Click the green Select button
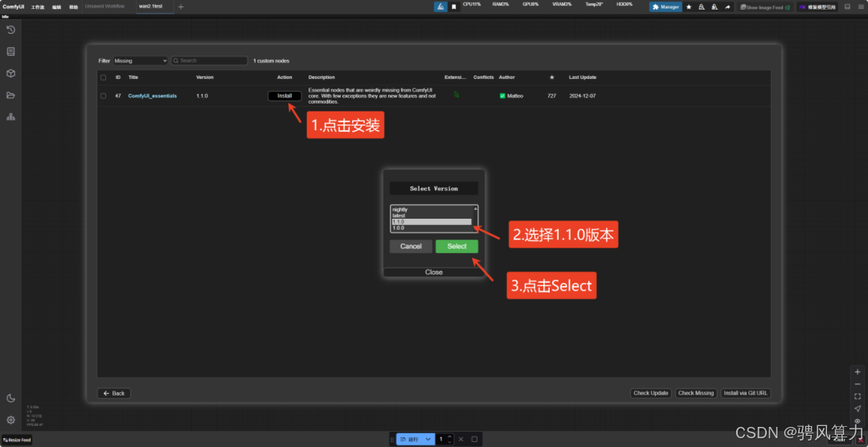This screenshot has height=447, width=868. (x=457, y=247)
